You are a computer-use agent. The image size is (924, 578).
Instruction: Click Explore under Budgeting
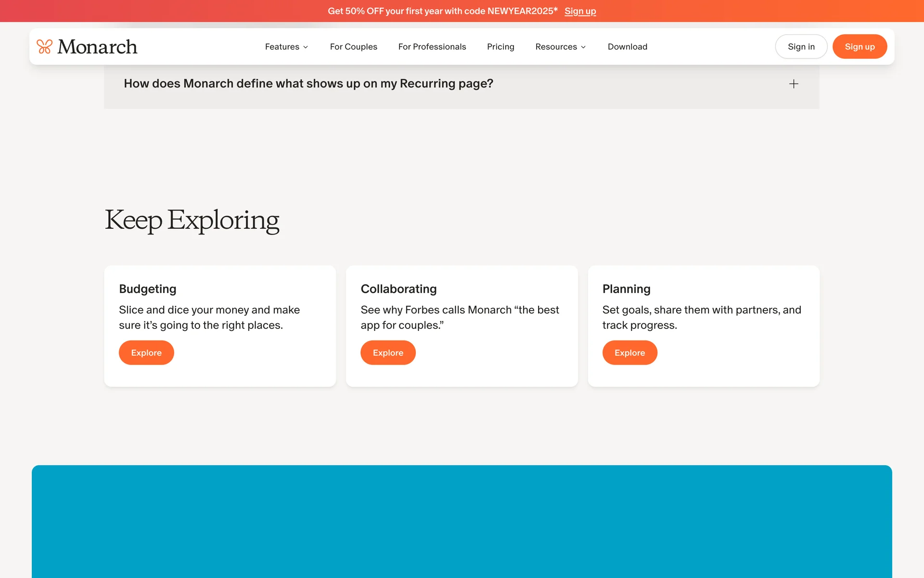tap(146, 353)
